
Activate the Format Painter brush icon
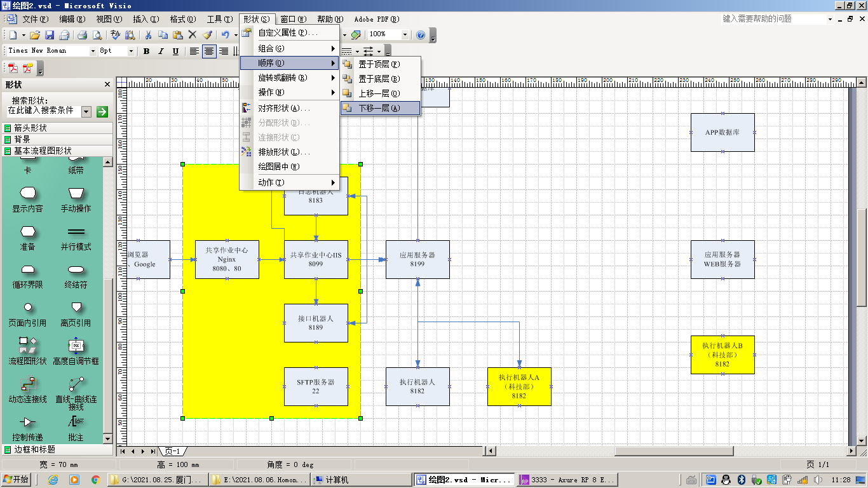207,35
